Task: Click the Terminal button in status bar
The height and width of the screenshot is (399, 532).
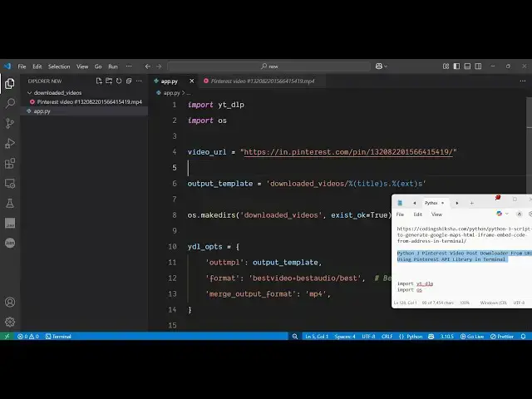Action: pos(58,336)
